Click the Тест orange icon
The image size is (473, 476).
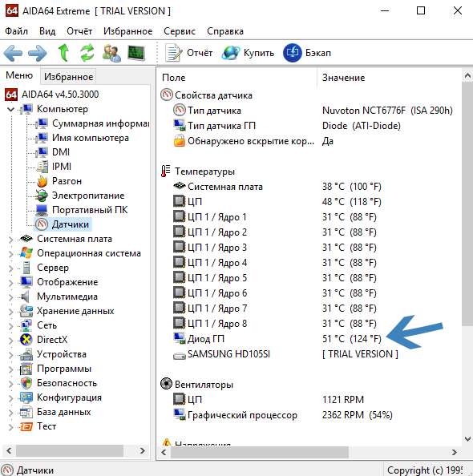(x=26, y=426)
